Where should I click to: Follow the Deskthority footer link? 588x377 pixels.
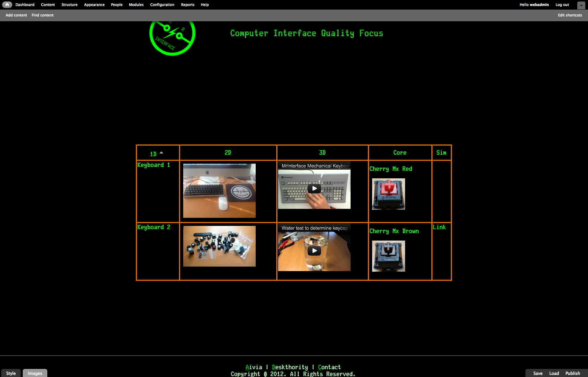tap(290, 367)
